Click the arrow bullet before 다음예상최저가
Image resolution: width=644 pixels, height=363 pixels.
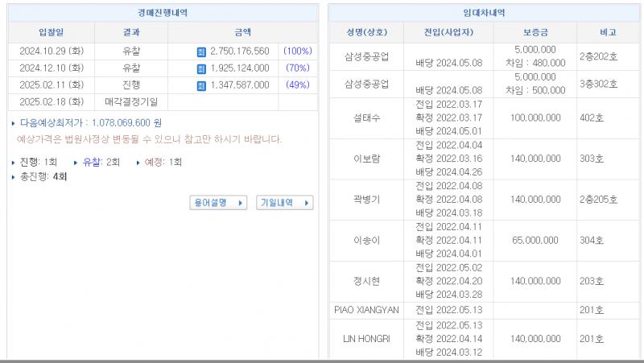click(x=14, y=123)
